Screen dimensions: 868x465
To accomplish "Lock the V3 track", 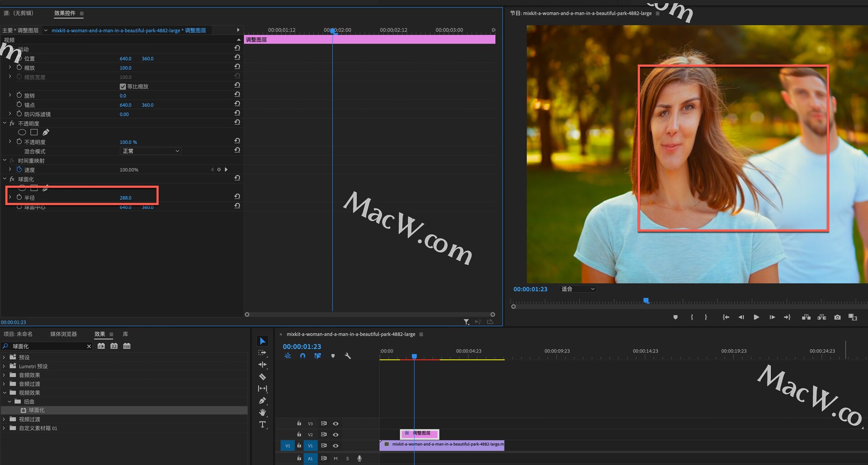I will 299,423.
